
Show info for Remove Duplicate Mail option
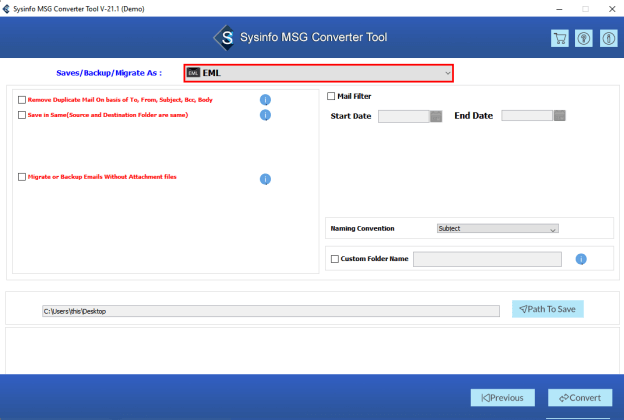tap(265, 100)
